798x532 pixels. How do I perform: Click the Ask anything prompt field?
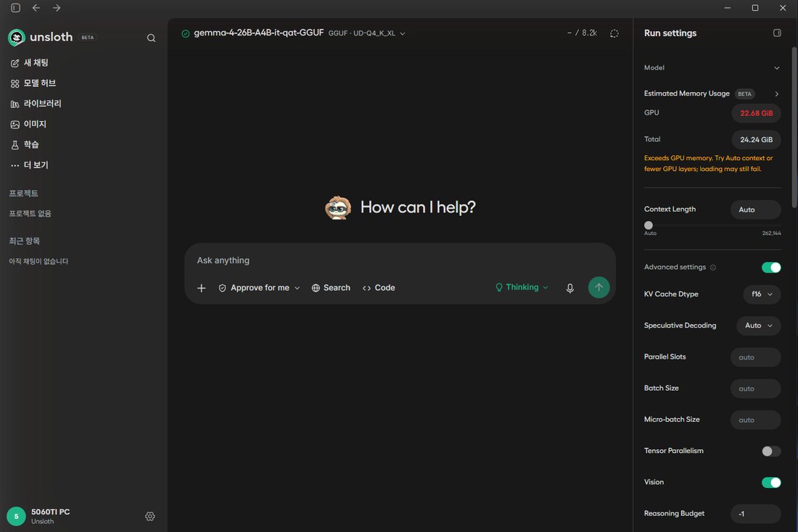tap(400, 260)
